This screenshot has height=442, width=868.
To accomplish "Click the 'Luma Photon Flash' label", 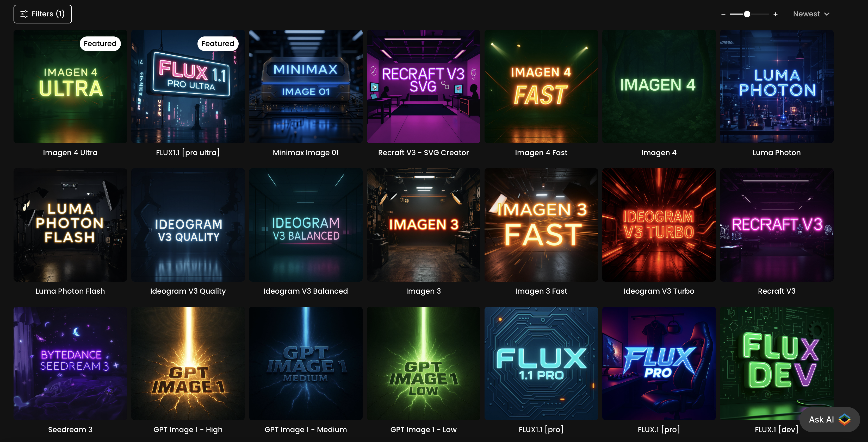I will [x=70, y=291].
